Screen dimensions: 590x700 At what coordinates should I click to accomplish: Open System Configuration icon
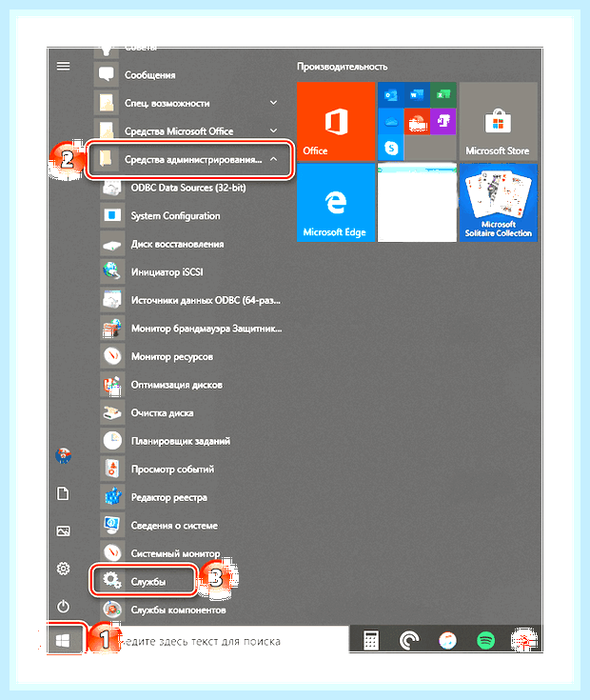(112, 215)
